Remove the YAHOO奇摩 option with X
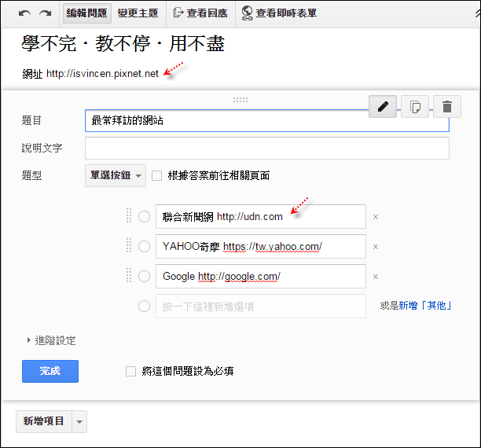481x448 pixels. [x=376, y=247]
